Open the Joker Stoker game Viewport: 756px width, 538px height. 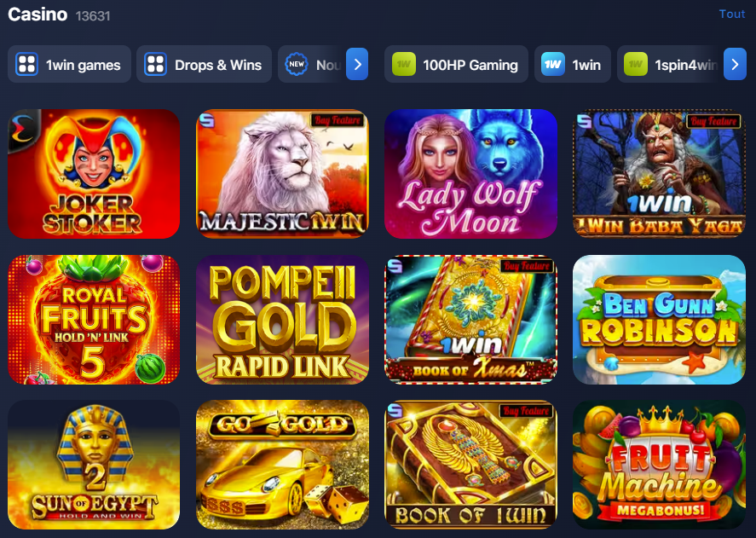(x=94, y=174)
